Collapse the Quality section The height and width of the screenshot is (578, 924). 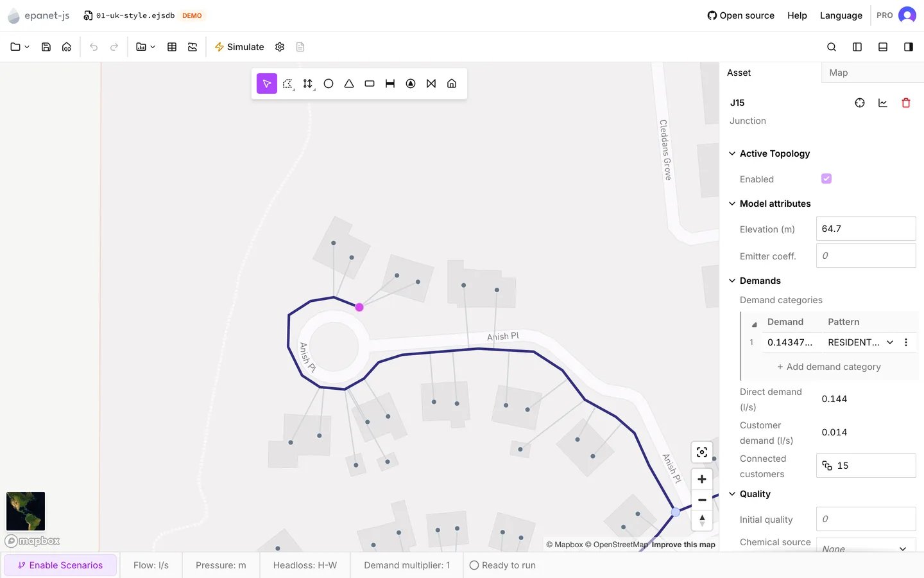(749, 494)
